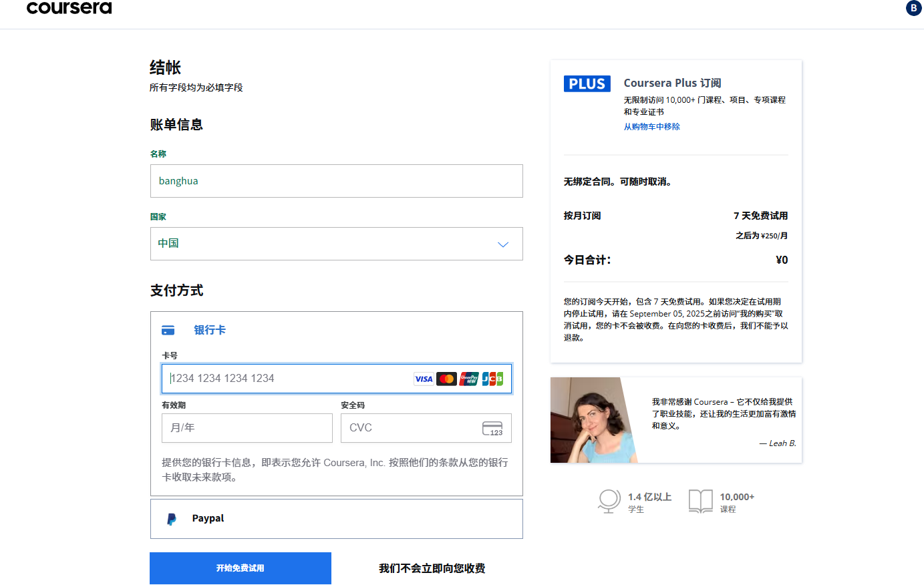Screen dimensions: 924x585
Task: Click the Coursera logo
Action: 69,7
